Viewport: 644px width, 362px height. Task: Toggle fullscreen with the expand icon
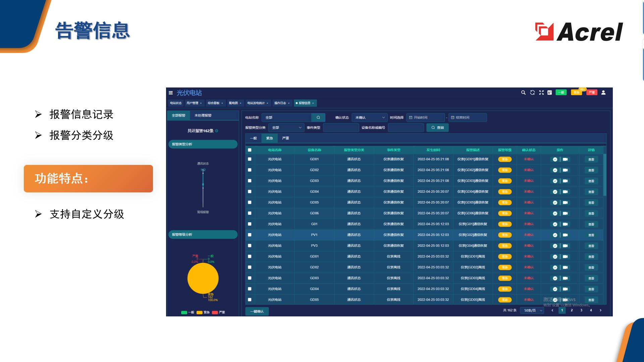(541, 93)
